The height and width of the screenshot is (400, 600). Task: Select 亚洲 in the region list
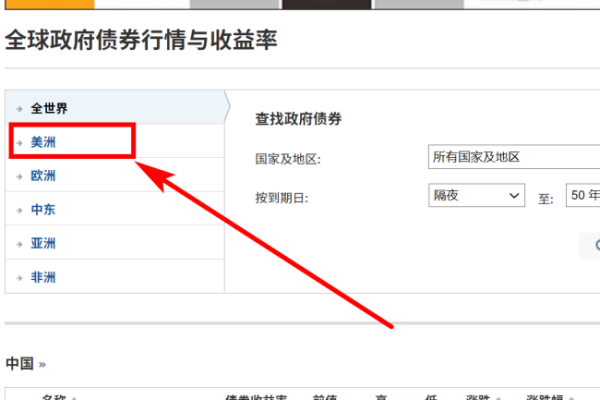click(43, 243)
